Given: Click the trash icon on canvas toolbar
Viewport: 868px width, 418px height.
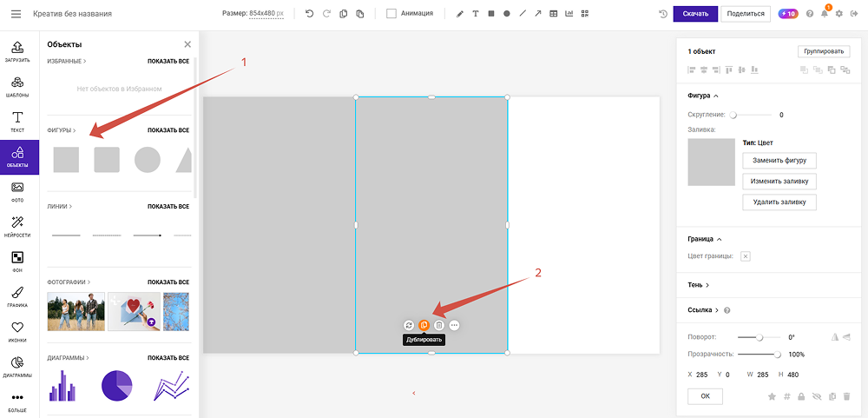Looking at the screenshot, I should tap(439, 325).
